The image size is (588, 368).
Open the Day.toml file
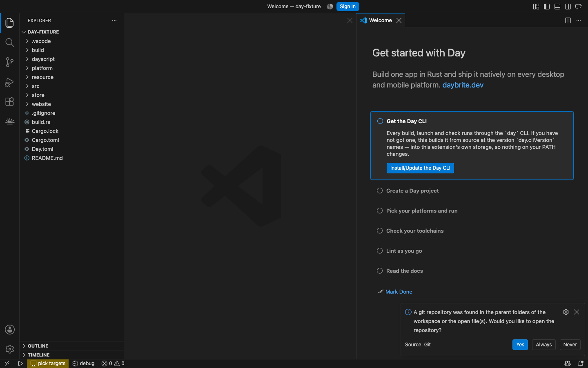[x=71, y=149]
